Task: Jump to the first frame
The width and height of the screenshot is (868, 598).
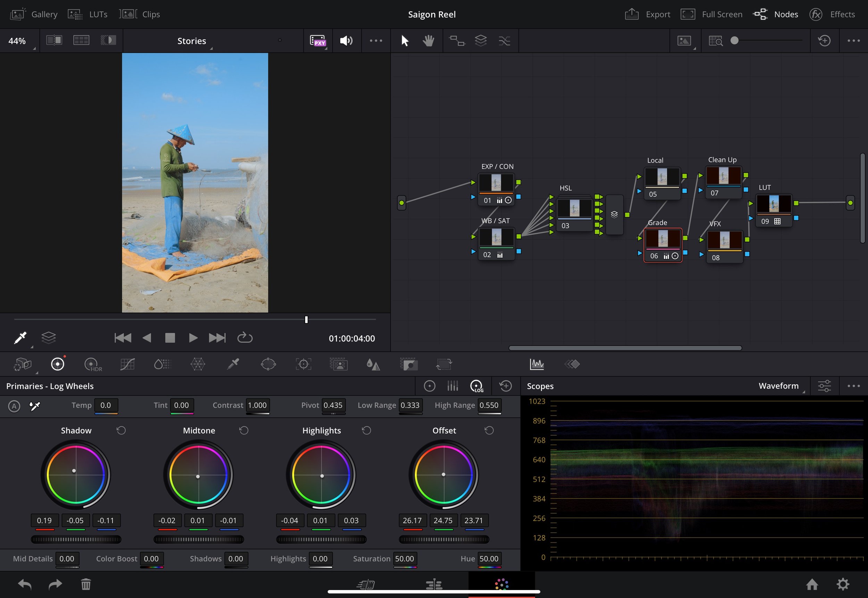Action: click(123, 338)
